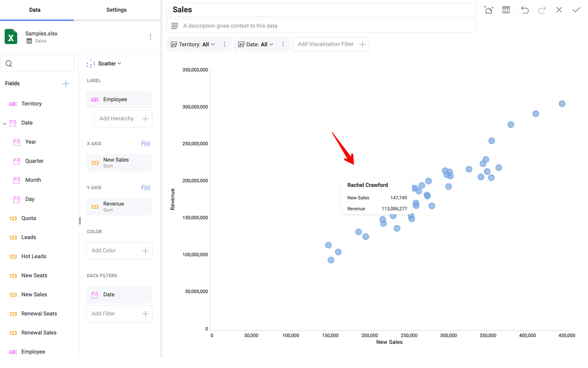The height and width of the screenshot is (368, 588).
Task: Click the Scatter chart type icon
Action: pos(91,63)
